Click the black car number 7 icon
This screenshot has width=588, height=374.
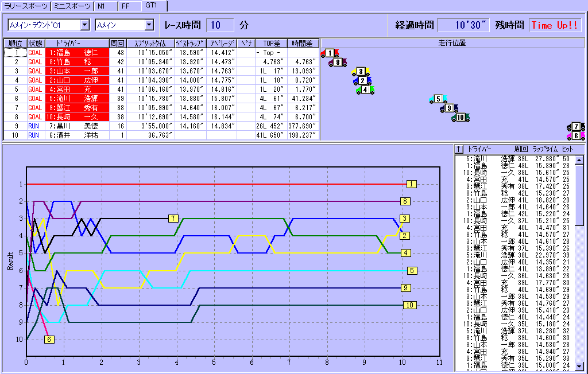tap(575, 127)
